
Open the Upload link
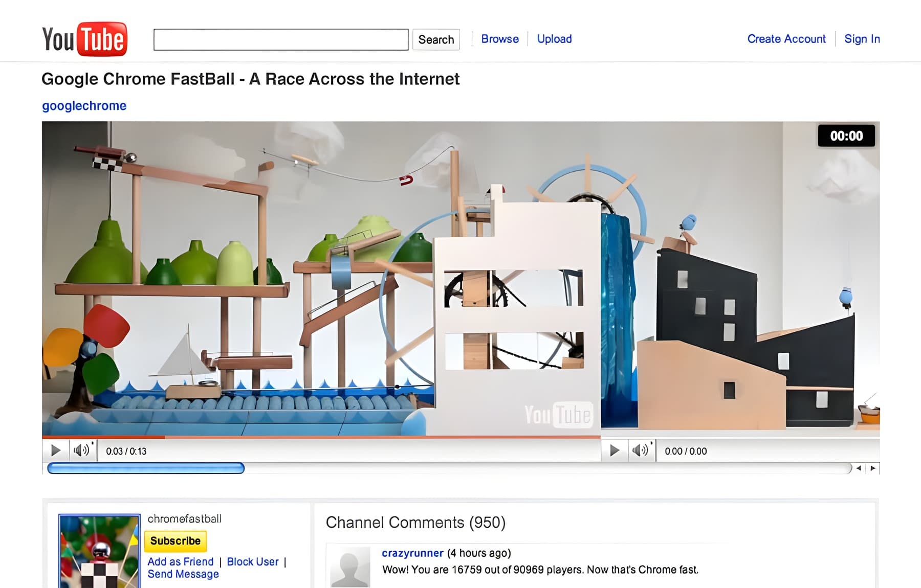click(554, 39)
